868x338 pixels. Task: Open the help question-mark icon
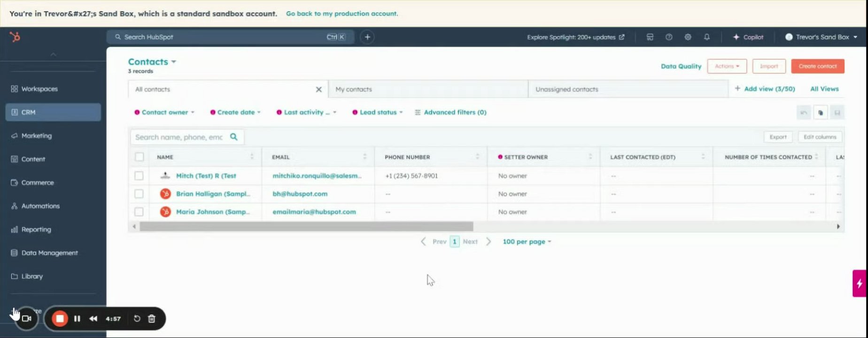(669, 37)
